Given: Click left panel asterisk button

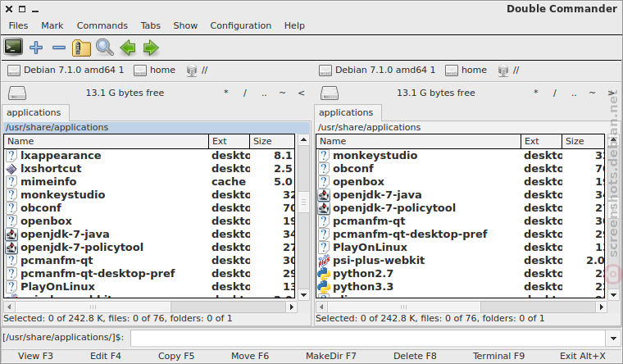Looking at the screenshot, I should pyautogui.click(x=226, y=93).
